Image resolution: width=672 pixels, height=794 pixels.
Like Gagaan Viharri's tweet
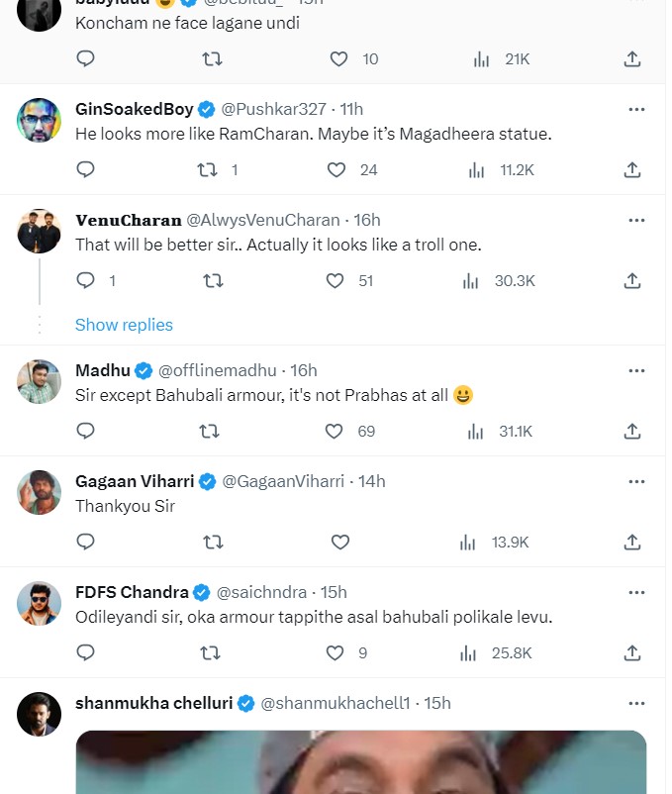[339, 543]
